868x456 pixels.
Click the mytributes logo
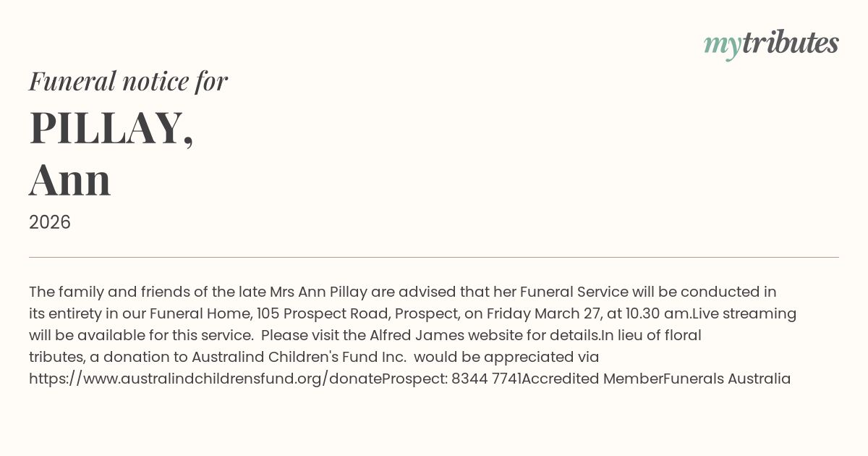(770, 44)
